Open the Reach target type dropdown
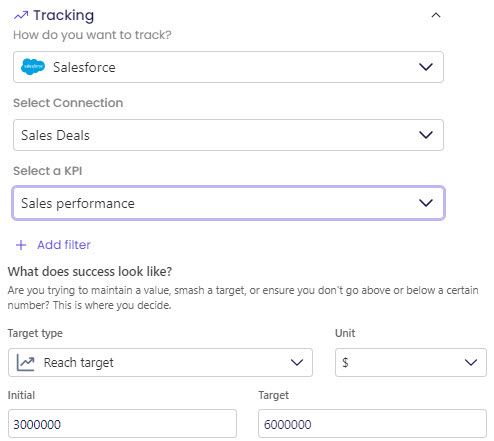494x441 pixels. click(160, 363)
